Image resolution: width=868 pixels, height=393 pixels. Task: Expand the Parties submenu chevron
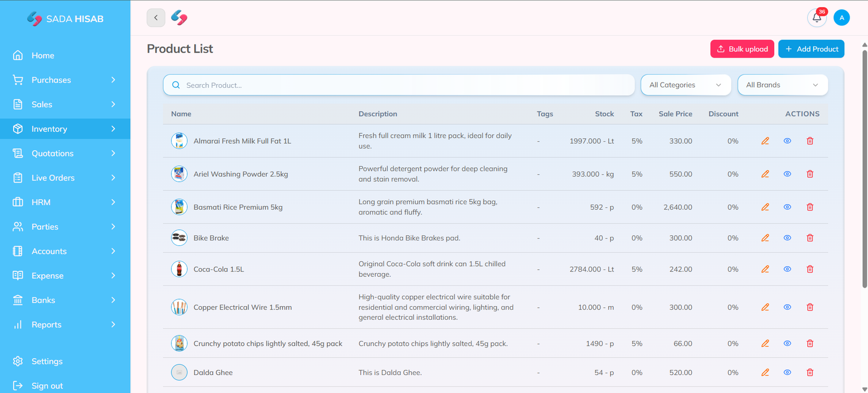tap(113, 226)
